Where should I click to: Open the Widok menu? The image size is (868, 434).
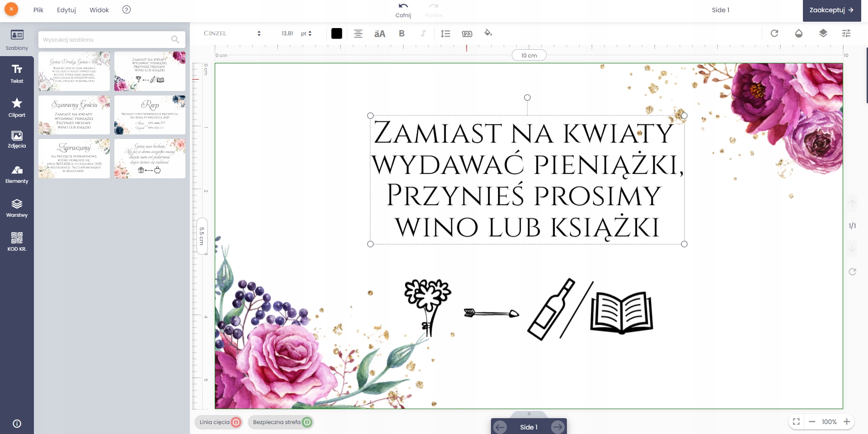point(99,10)
